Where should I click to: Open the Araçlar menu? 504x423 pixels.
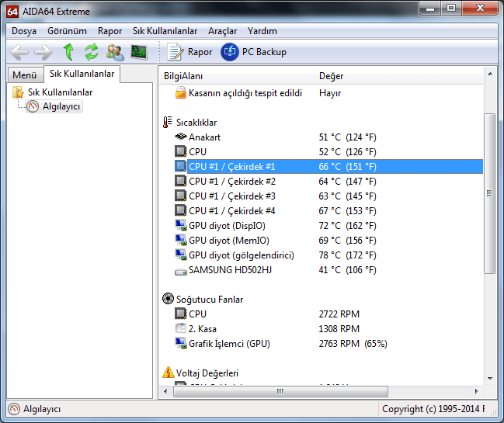pos(222,31)
